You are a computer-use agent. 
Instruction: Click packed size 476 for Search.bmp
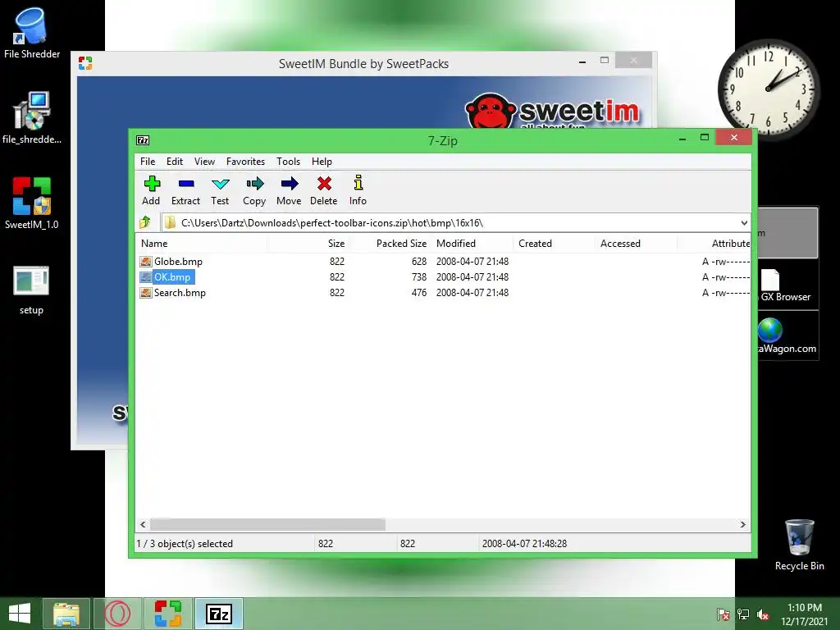click(419, 293)
